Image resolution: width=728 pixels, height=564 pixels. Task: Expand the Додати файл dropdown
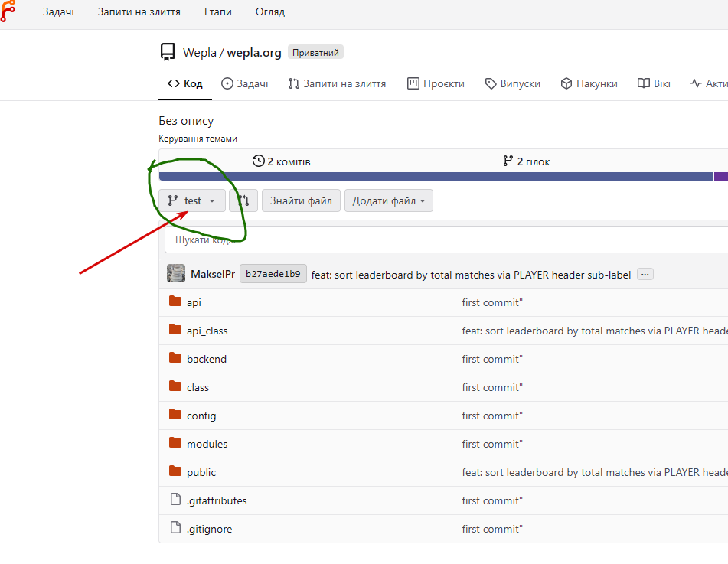click(x=389, y=200)
